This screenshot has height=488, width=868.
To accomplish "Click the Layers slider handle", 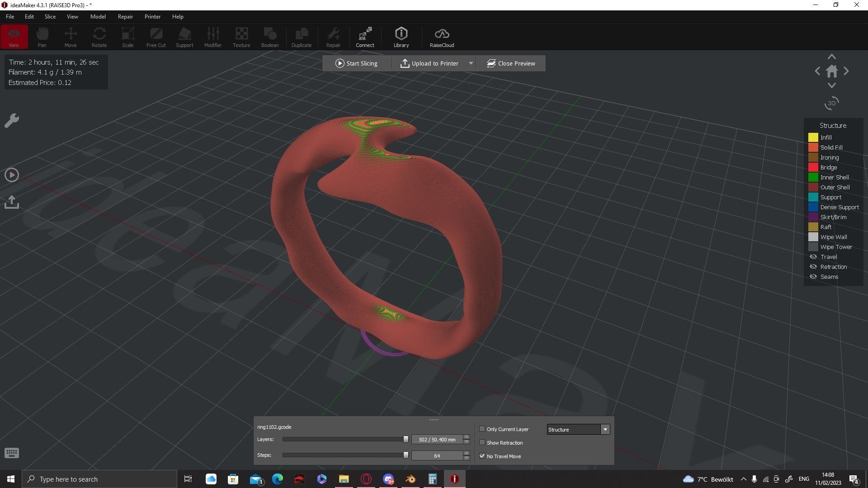I will pos(406,439).
